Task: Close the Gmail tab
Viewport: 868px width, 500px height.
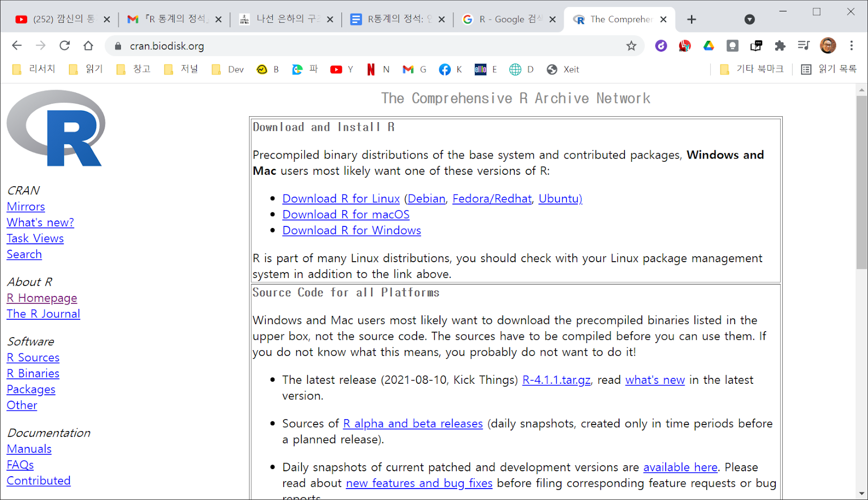Action: click(x=219, y=20)
